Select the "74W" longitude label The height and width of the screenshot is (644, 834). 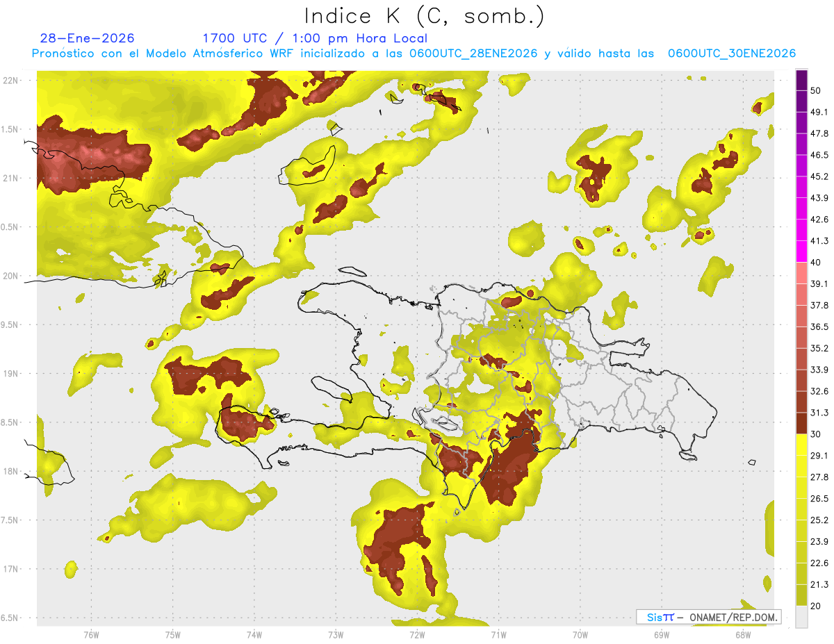pyautogui.click(x=254, y=634)
